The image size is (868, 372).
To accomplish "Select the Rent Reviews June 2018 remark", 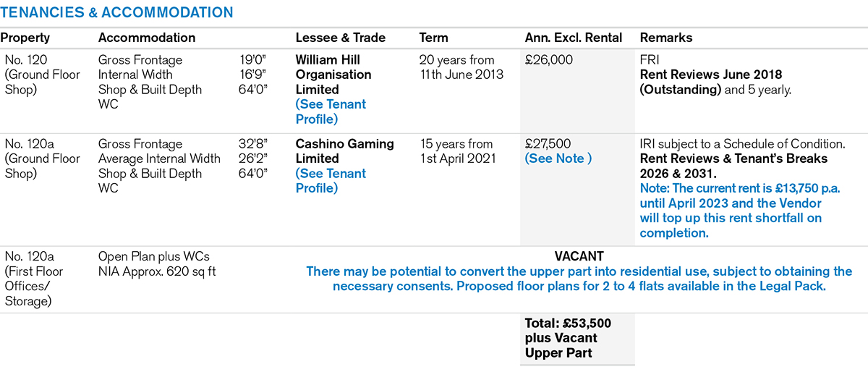I will click(711, 75).
